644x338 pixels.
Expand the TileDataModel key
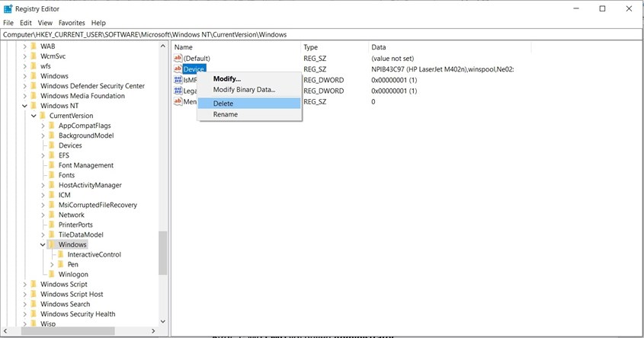click(43, 234)
